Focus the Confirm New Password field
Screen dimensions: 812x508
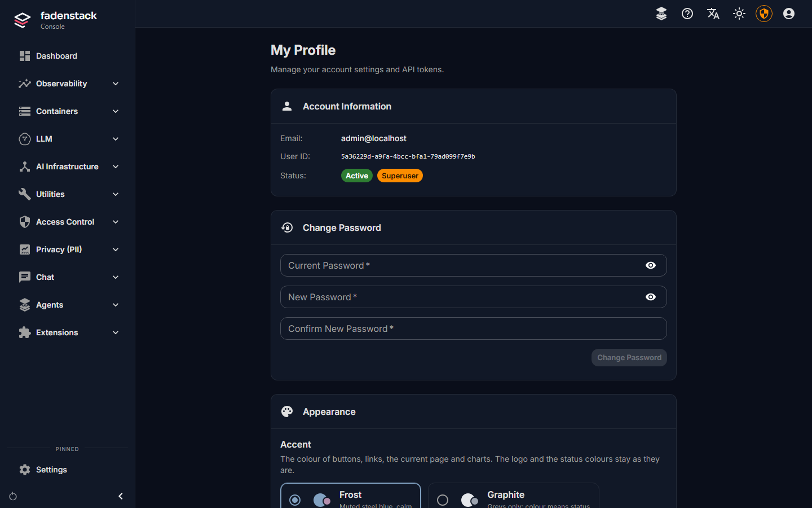point(474,329)
